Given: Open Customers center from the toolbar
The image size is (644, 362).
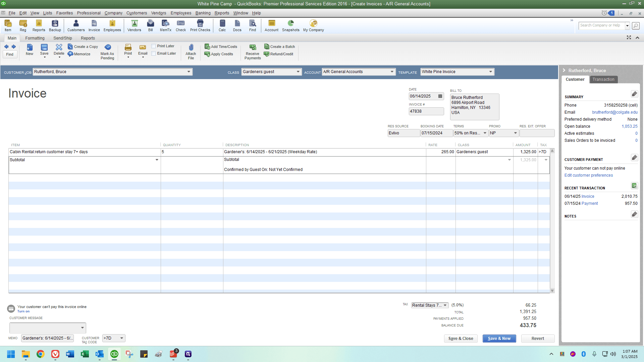Looking at the screenshot, I should tap(76, 25).
